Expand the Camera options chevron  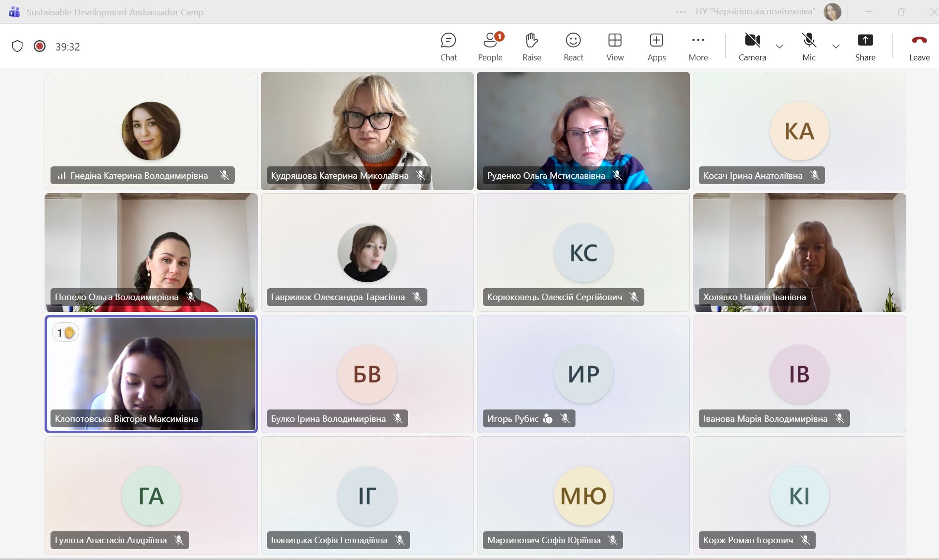pyautogui.click(x=779, y=47)
